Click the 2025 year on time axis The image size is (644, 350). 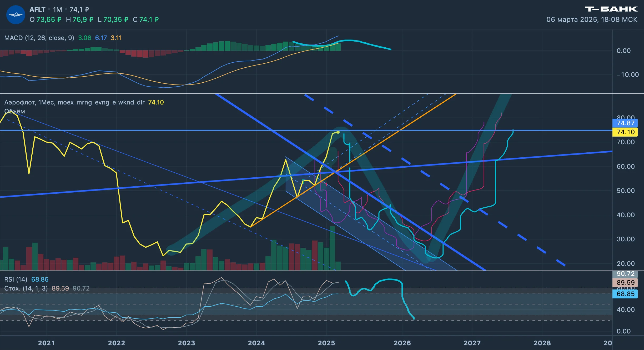click(326, 343)
